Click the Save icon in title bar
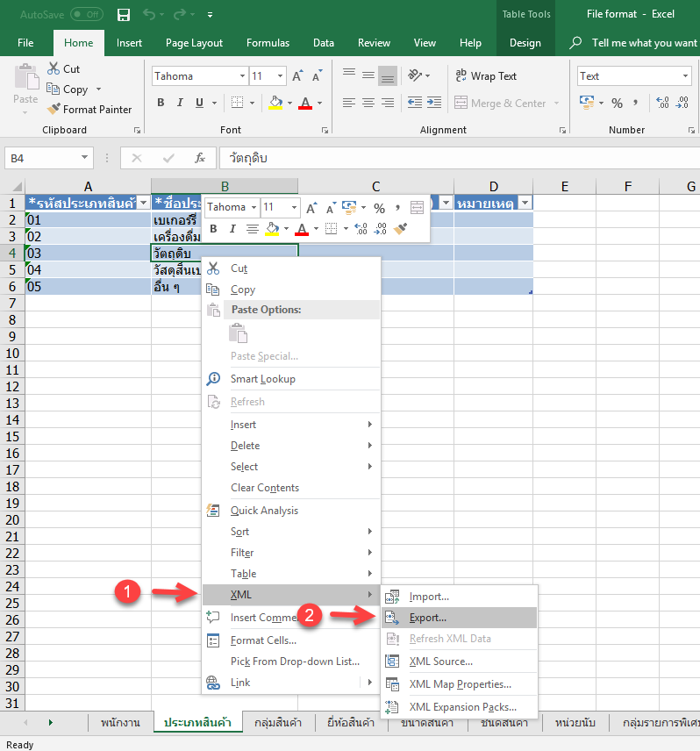 tap(124, 15)
